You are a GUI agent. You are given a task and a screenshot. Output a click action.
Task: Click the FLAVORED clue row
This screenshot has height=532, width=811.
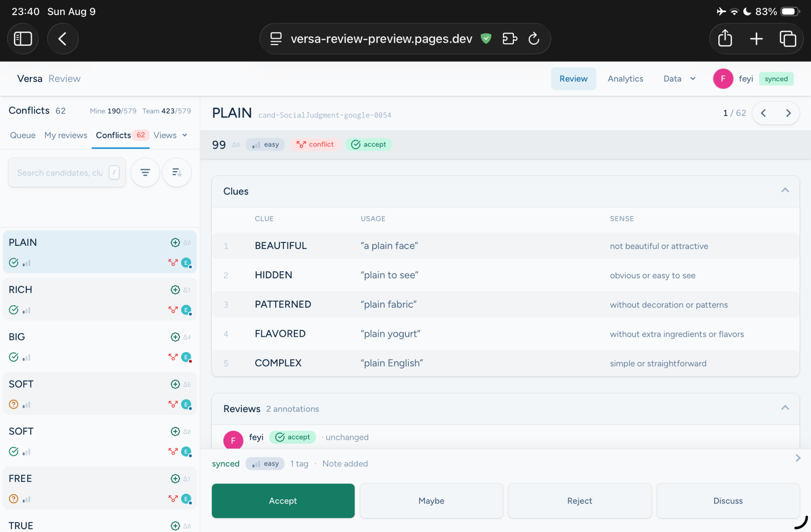506,334
